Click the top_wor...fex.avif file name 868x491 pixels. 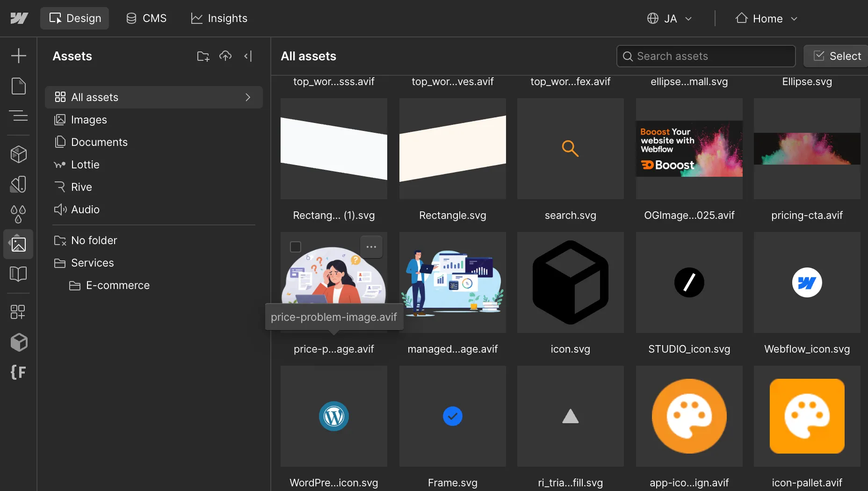pyautogui.click(x=571, y=81)
